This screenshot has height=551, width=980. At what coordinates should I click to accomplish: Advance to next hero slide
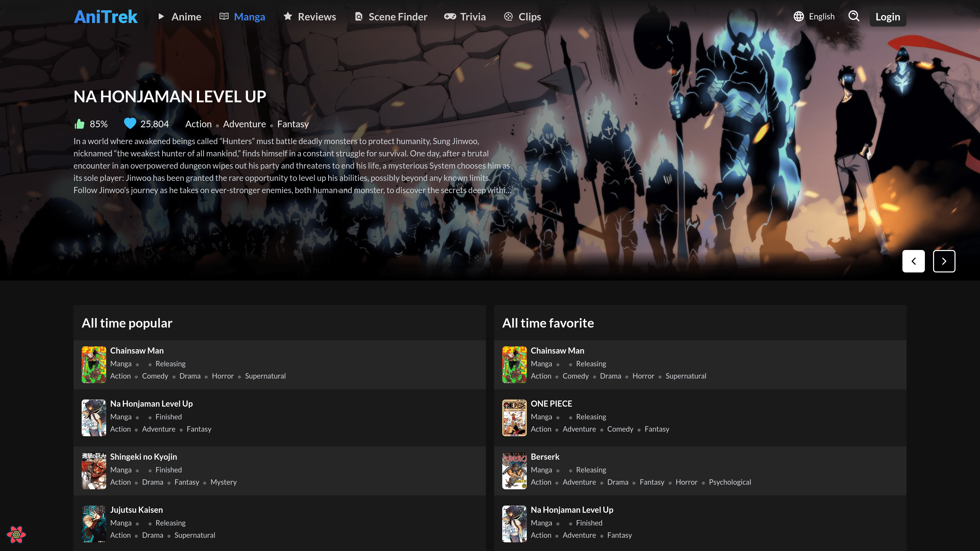click(x=944, y=261)
